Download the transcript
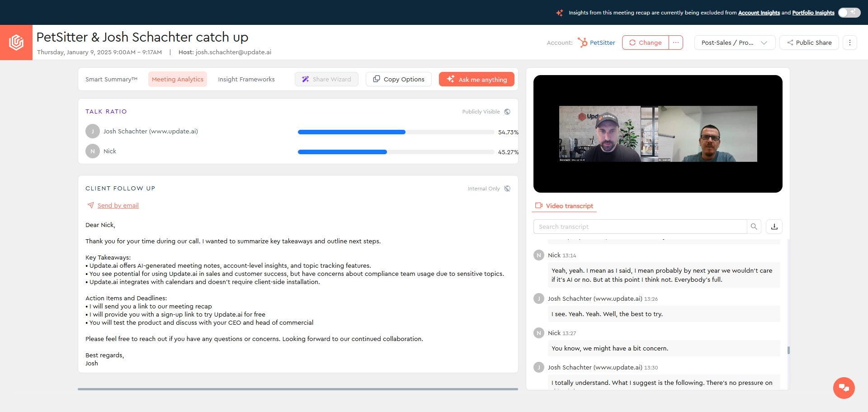Image resolution: width=868 pixels, height=412 pixels. [774, 227]
